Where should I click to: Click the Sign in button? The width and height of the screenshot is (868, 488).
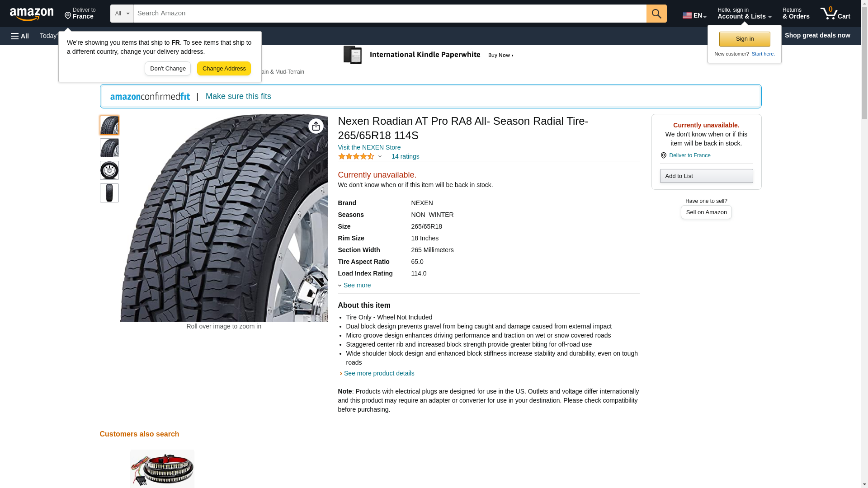point(745,39)
